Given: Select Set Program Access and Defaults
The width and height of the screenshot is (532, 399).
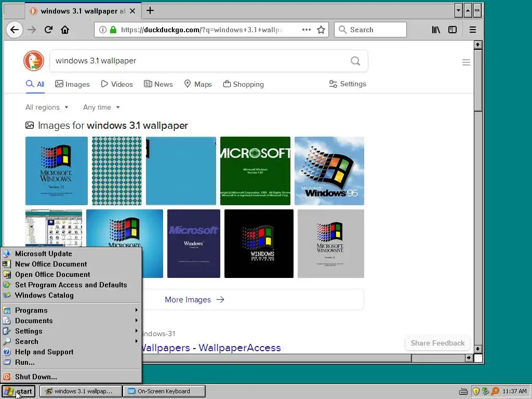Looking at the screenshot, I should (x=71, y=285).
